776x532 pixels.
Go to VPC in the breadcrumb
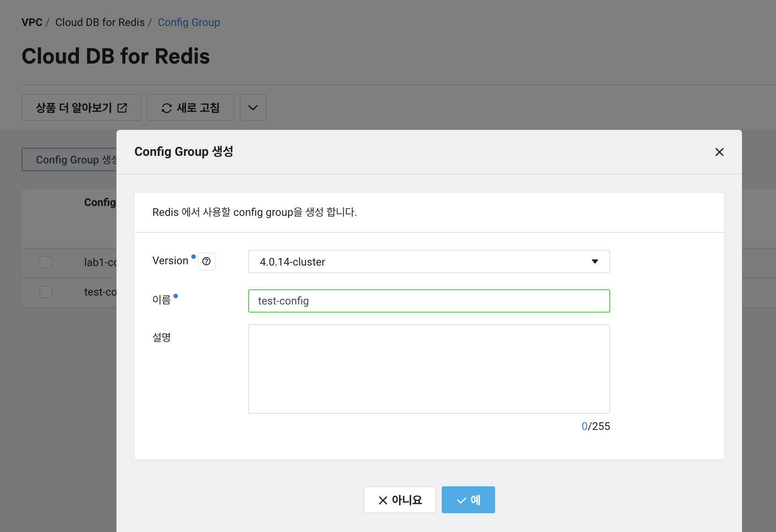point(32,22)
